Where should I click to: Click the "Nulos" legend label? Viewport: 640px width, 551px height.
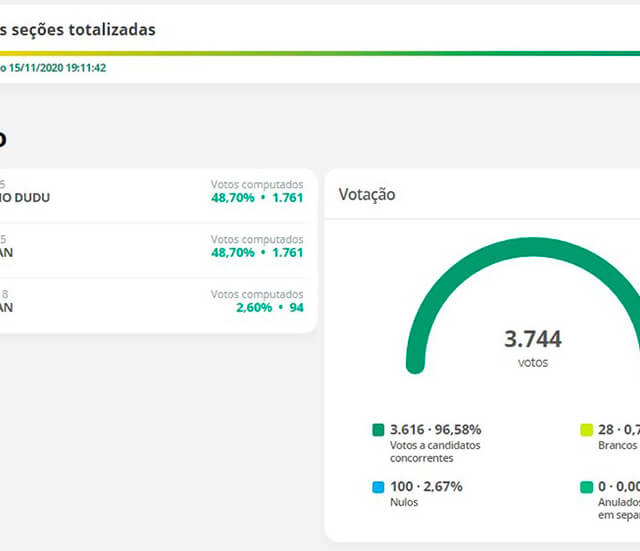click(x=404, y=502)
